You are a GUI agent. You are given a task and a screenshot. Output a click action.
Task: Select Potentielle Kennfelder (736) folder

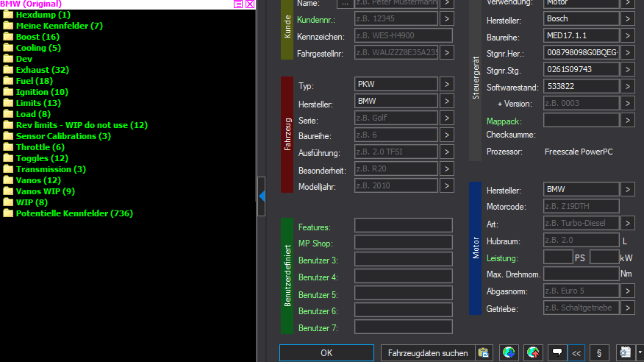click(x=74, y=213)
